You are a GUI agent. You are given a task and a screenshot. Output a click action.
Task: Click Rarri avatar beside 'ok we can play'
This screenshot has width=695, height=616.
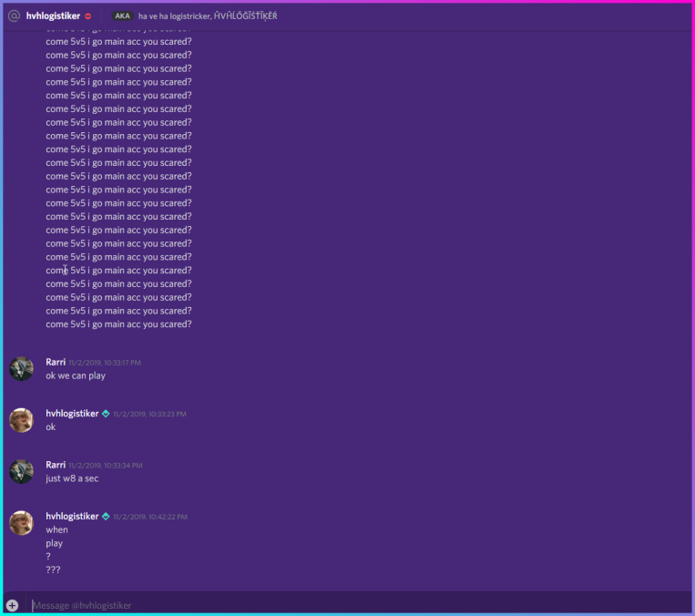[21, 368]
